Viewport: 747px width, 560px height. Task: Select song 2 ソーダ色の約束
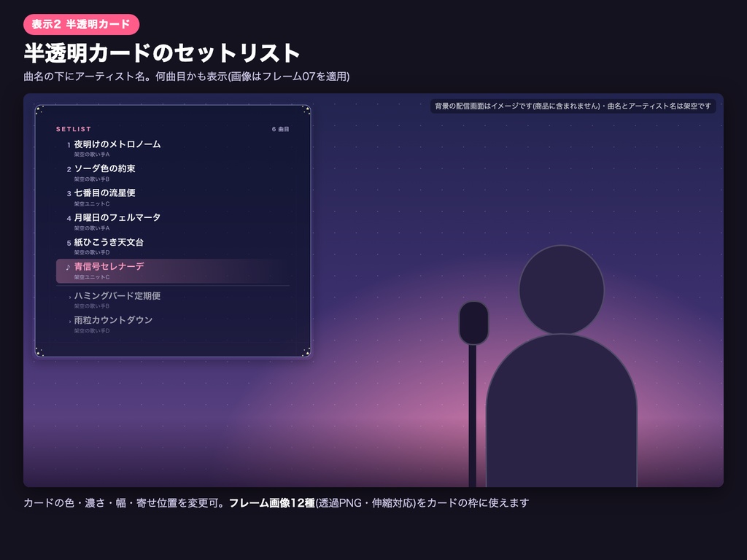click(x=104, y=168)
